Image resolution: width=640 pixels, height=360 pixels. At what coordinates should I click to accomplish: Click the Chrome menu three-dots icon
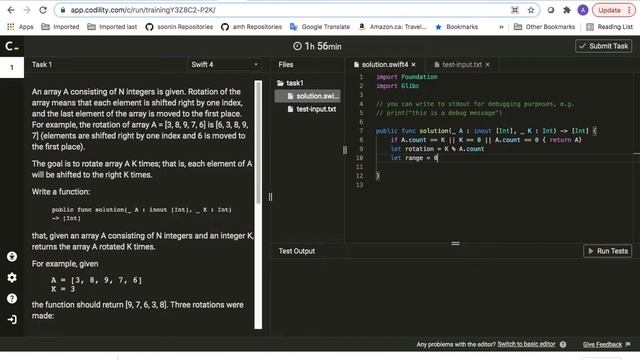click(x=629, y=10)
